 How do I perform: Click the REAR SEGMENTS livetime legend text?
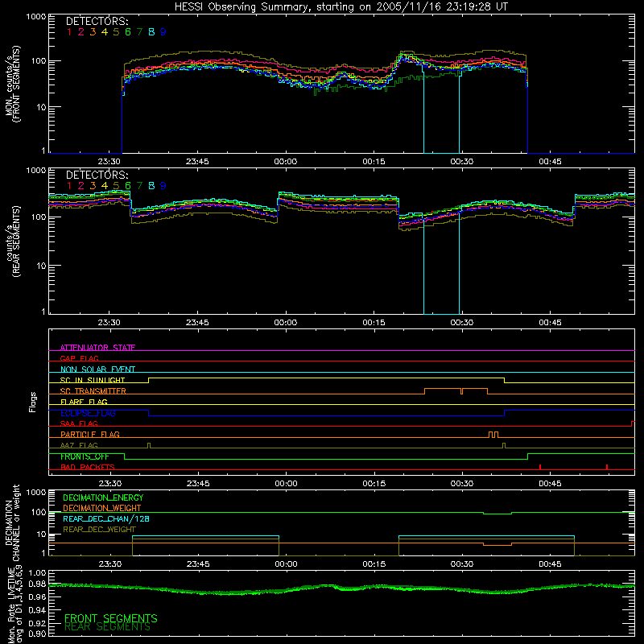click(108, 627)
